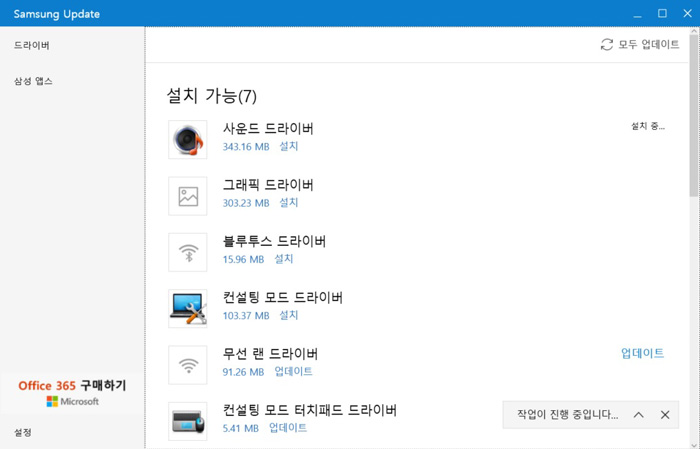Open the 삼성 앱스 sidebar section
Viewport: 700px width, 449px height.
tap(33, 81)
